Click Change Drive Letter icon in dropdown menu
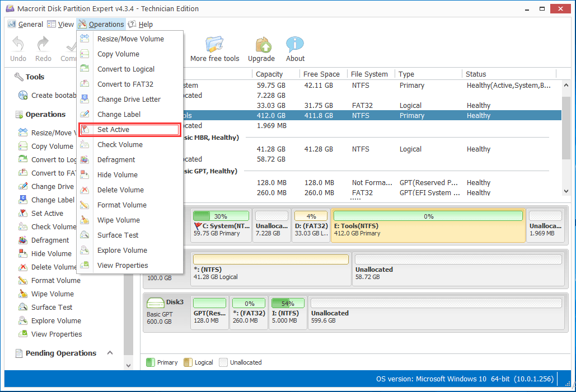 point(85,99)
